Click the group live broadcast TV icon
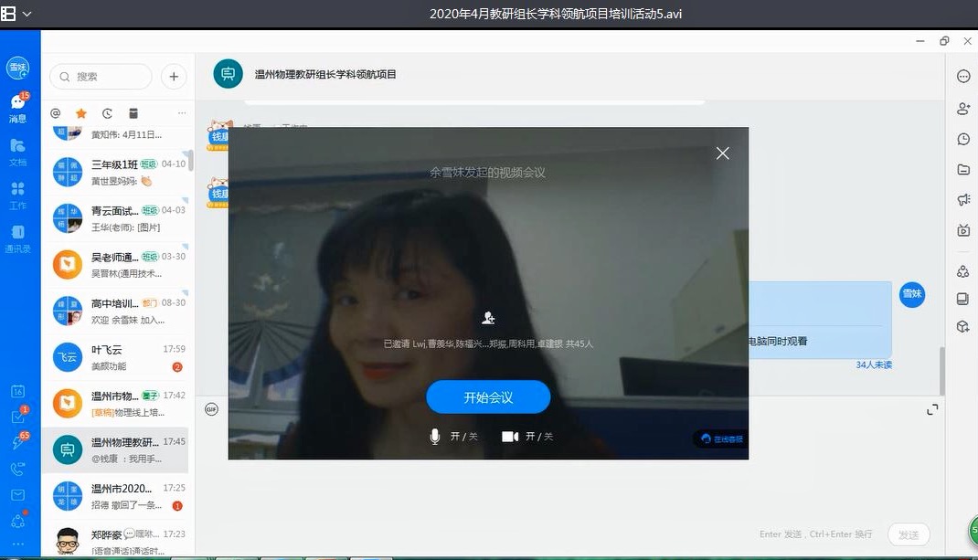The width and height of the screenshot is (978, 560). (962, 230)
